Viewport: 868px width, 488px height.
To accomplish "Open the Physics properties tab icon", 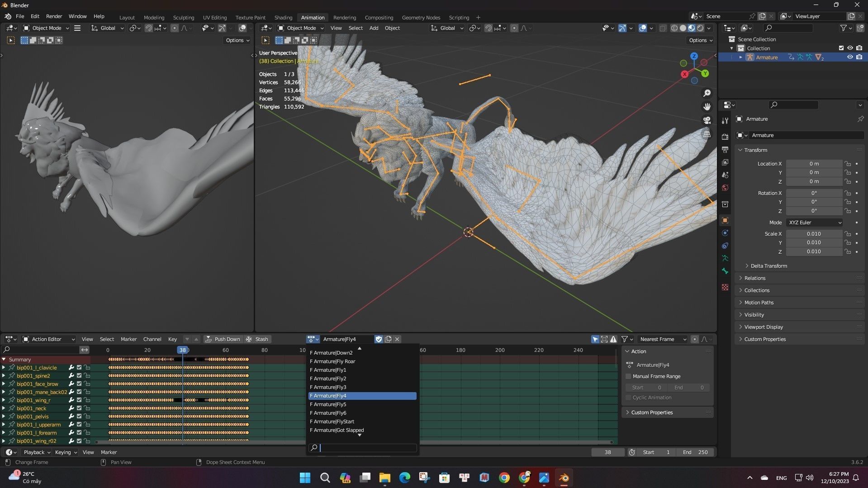I will coord(725,233).
